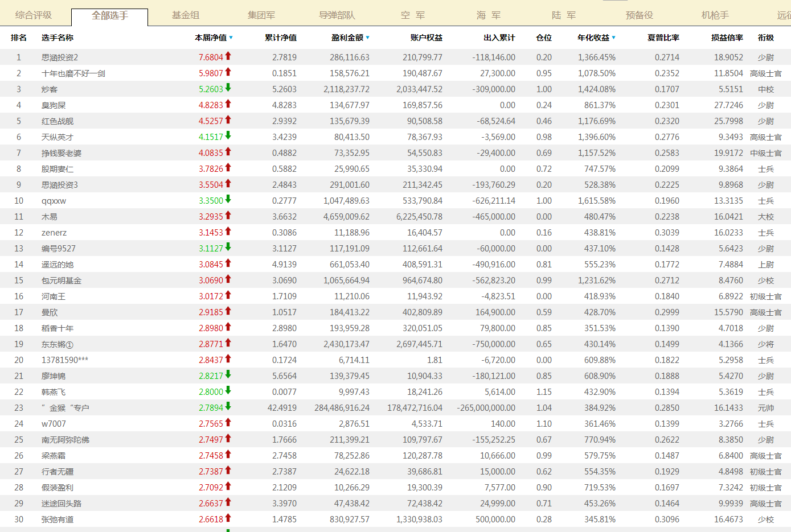Click the 损益倍率 column header
This screenshot has height=532, width=791.
pos(727,38)
